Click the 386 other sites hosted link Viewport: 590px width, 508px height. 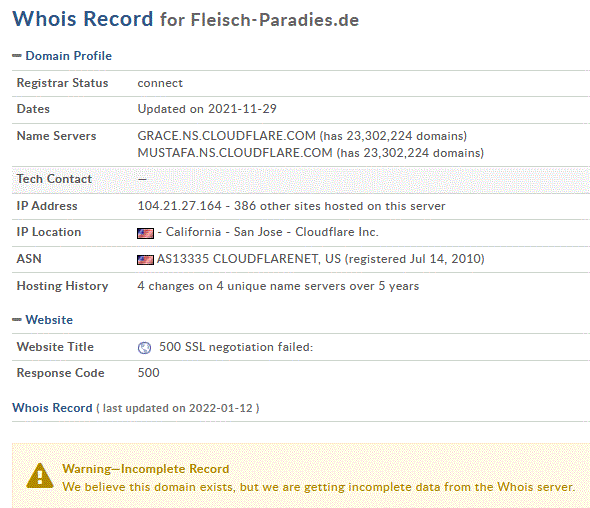339,206
